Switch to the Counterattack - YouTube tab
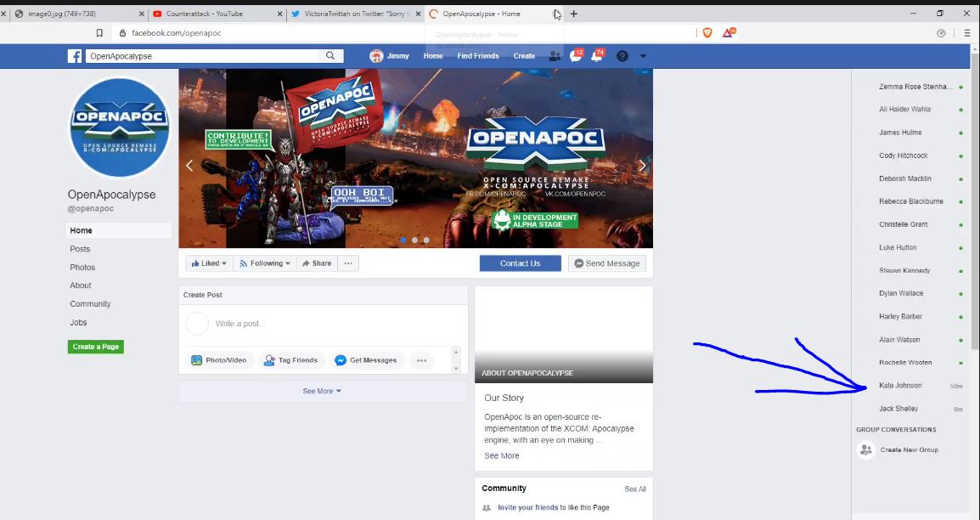 [217, 14]
